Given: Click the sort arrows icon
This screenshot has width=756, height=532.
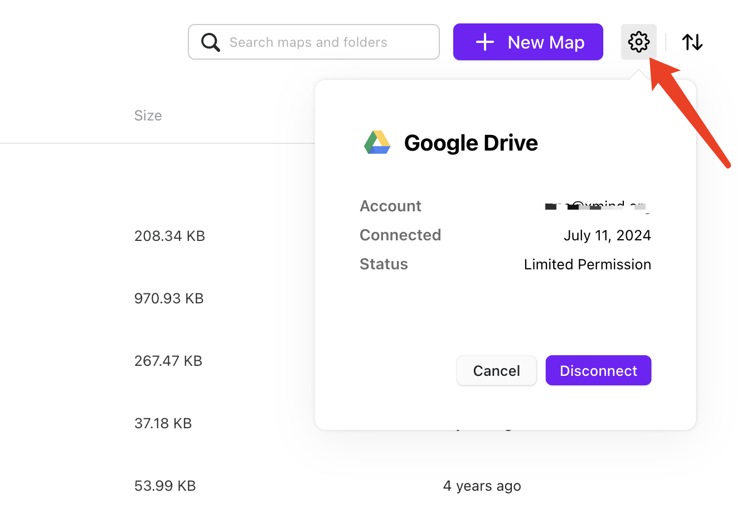Looking at the screenshot, I should (x=692, y=42).
